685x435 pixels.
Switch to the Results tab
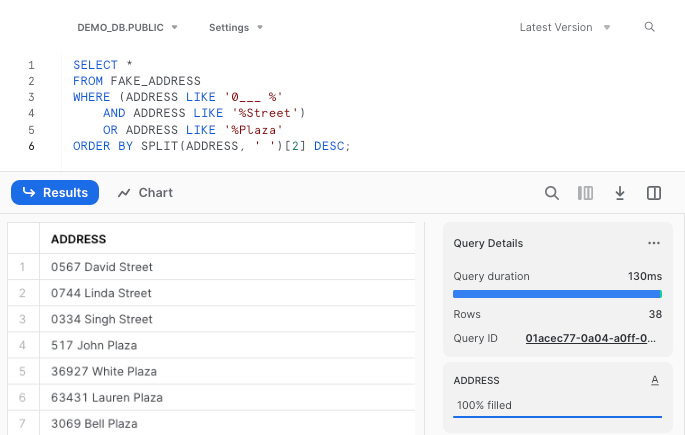(55, 193)
